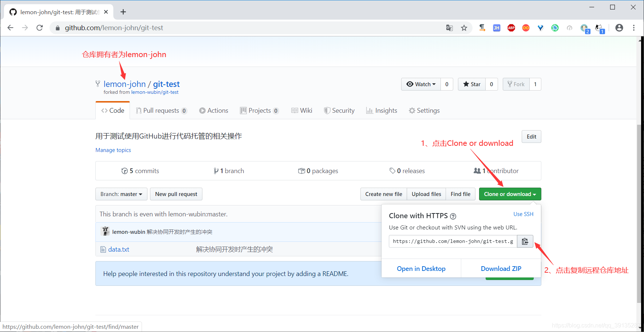
Task: Click the green globe extension icon
Action: 555,28
